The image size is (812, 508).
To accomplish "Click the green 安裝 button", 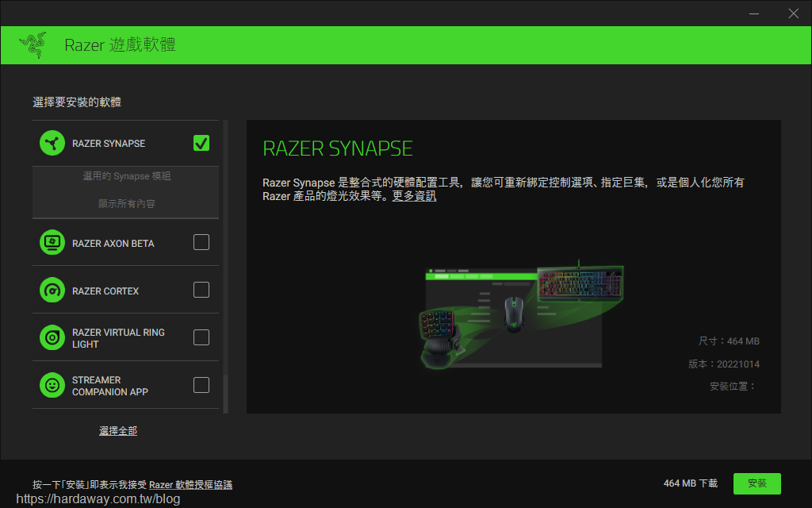I will coord(756,483).
